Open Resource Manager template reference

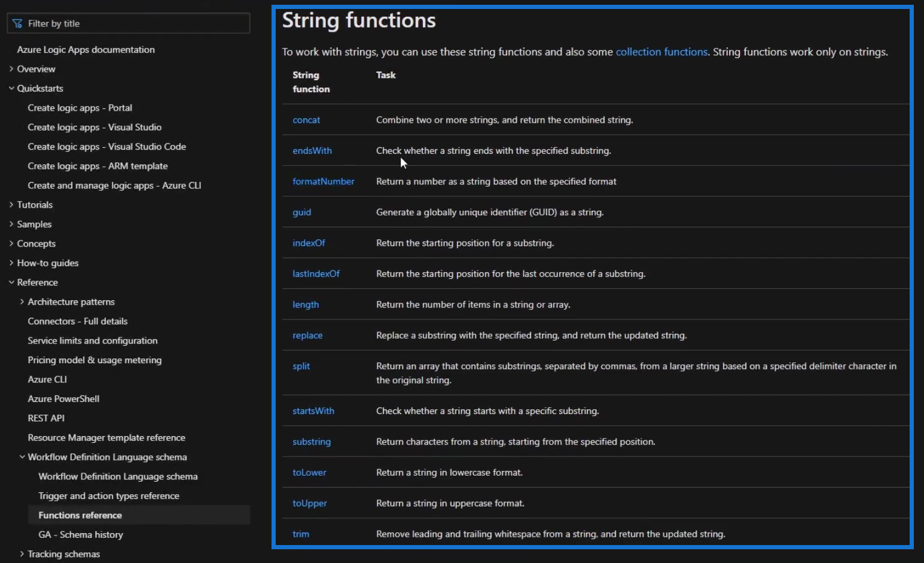point(106,438)
